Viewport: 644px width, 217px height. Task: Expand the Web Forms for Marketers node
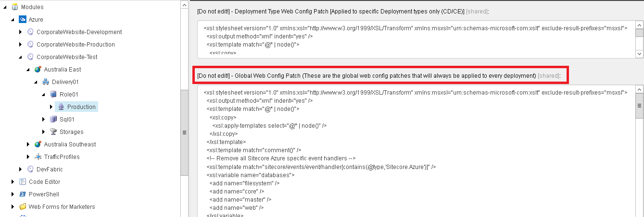[13, 207]
